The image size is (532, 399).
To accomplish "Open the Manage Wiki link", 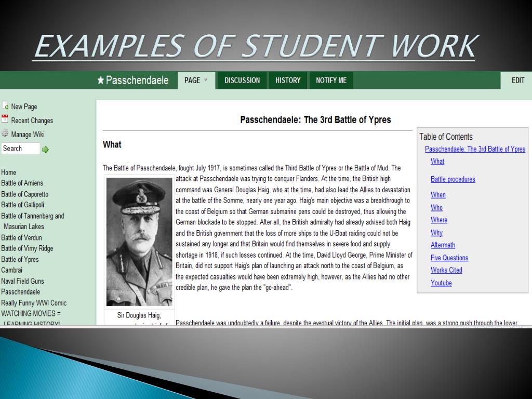I will click(x=28, y=135).
